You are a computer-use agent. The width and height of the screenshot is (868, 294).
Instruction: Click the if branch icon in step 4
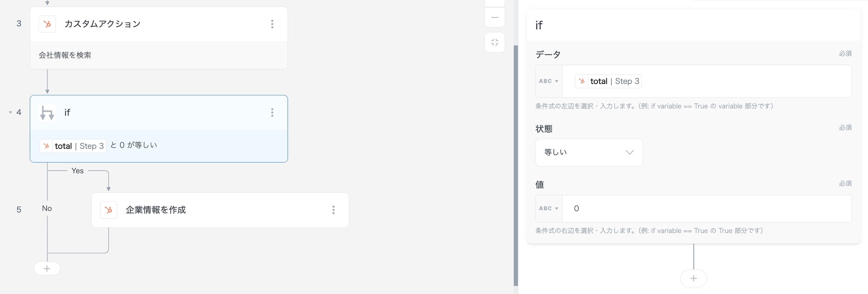(x=47, y=113)
